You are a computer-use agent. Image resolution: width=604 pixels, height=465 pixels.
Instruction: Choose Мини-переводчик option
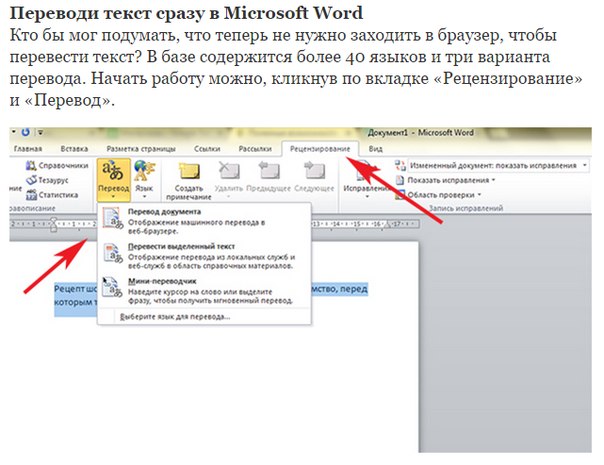tap(204, 290)
